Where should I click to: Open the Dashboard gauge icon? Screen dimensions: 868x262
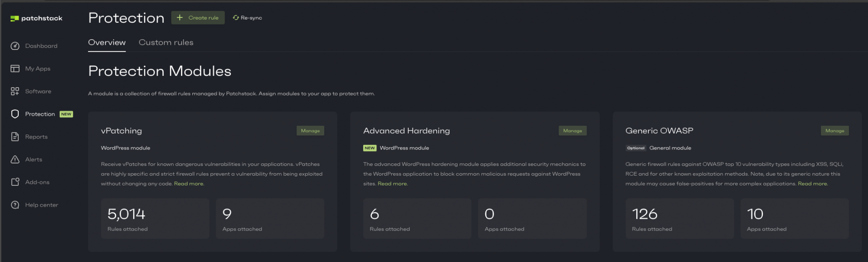tap(15, 46)
